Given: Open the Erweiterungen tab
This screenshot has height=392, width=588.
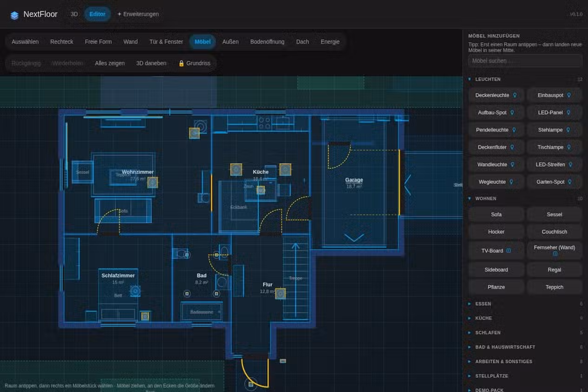Looking at the screenshot, I should coord(138,14).
